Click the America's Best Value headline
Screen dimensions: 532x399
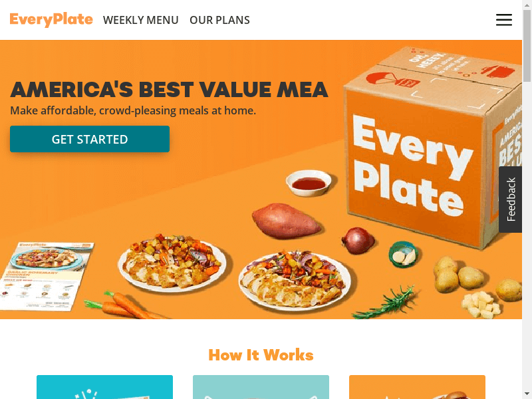pos(169,90)
